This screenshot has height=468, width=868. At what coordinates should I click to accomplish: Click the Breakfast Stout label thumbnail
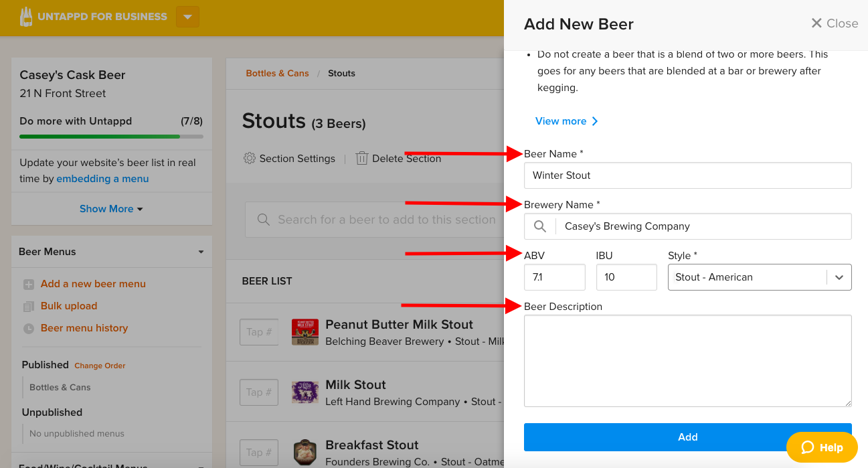(305, 453)
